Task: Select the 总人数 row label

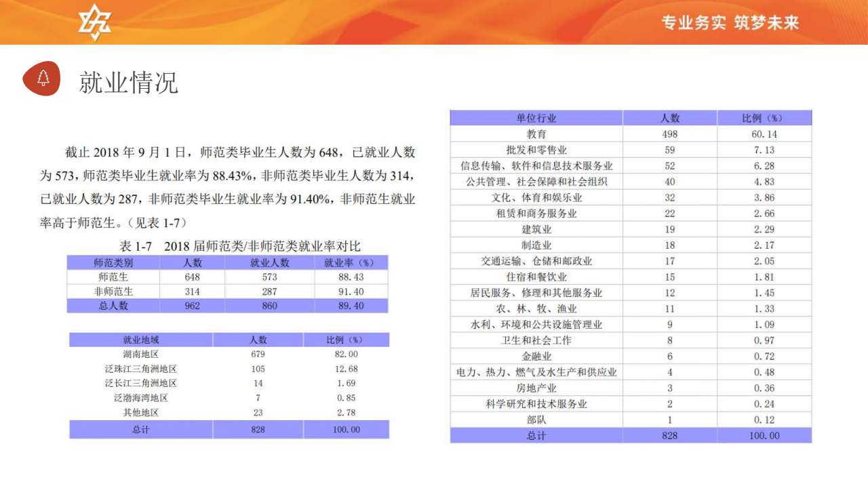Action: (113, 306)
